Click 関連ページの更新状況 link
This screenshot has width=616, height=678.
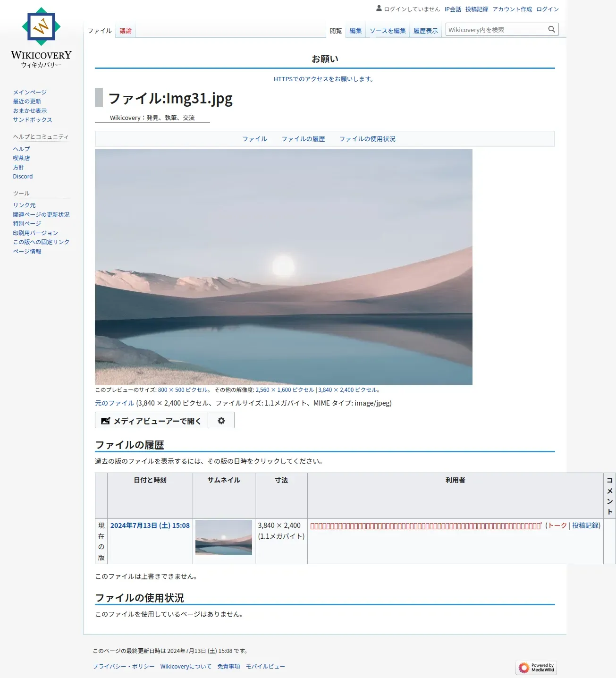[41, 214]
